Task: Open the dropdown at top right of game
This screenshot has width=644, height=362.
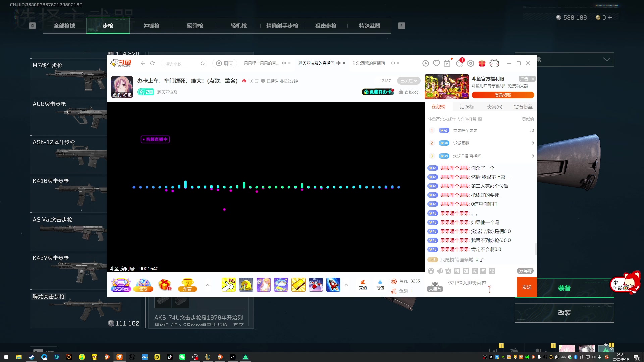Action: 606,59
